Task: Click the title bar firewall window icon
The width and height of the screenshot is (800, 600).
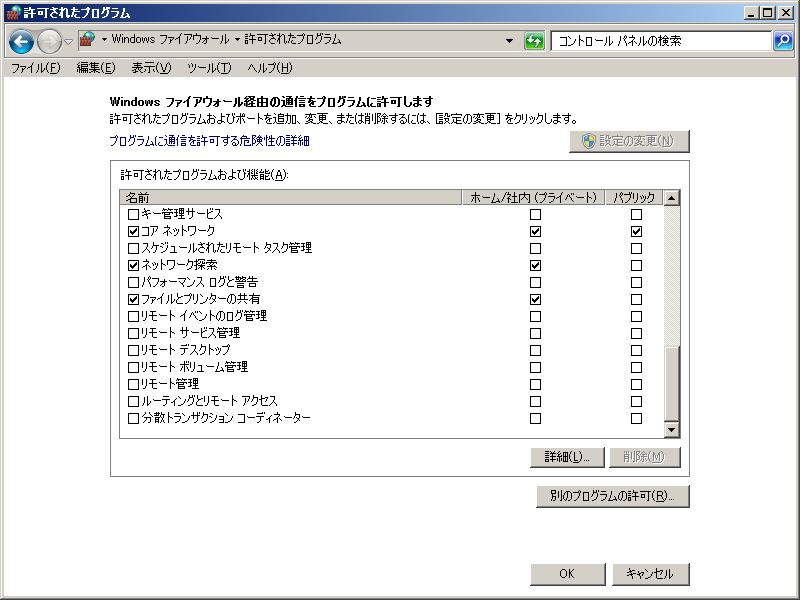Action: [x=13, y=12]
